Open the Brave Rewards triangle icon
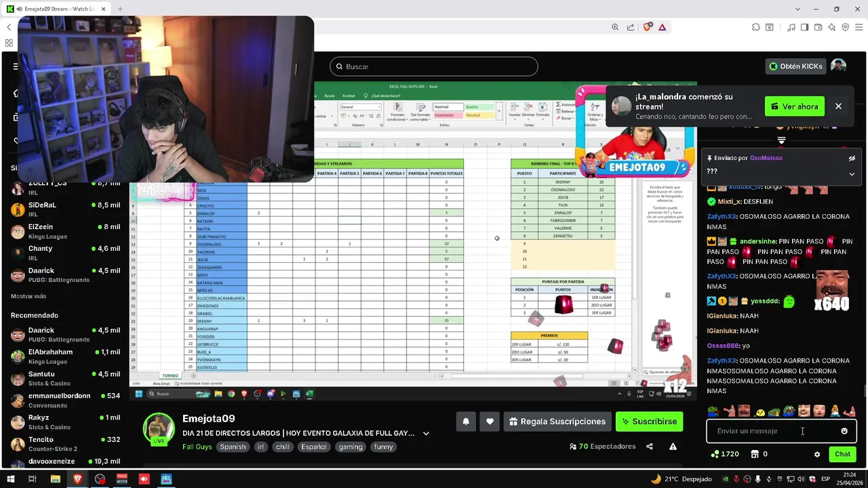Image resolution: width=868 pixels, height=488 pixels. point(662,27)
